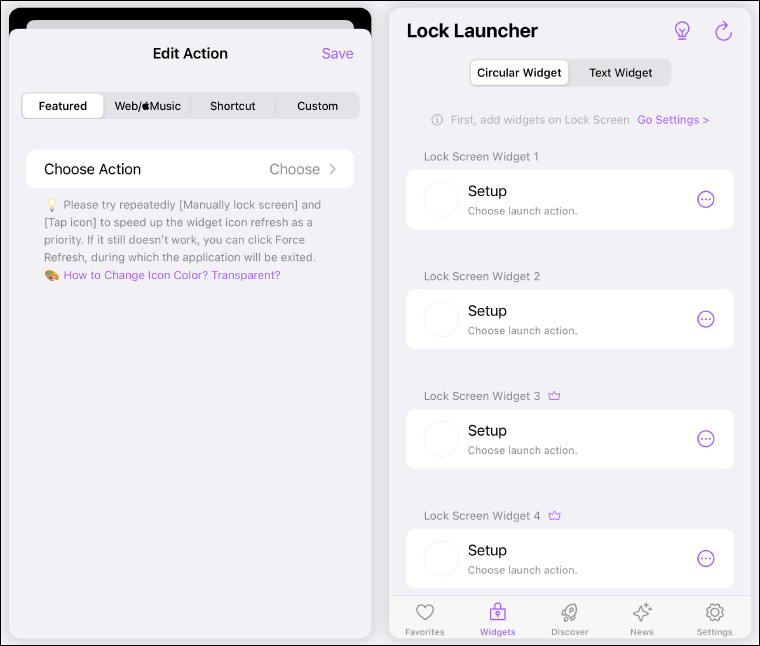The height and width of the screenshot is (646, 760).
Task: Tap 'Choose launch action.' under Widget 3
Action: click(x=522, y=450)
